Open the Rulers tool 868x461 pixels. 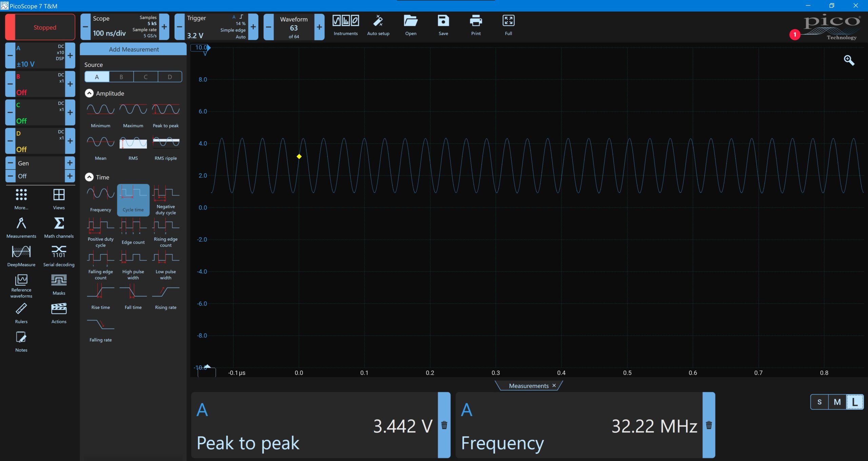click(x=21, y=313)
